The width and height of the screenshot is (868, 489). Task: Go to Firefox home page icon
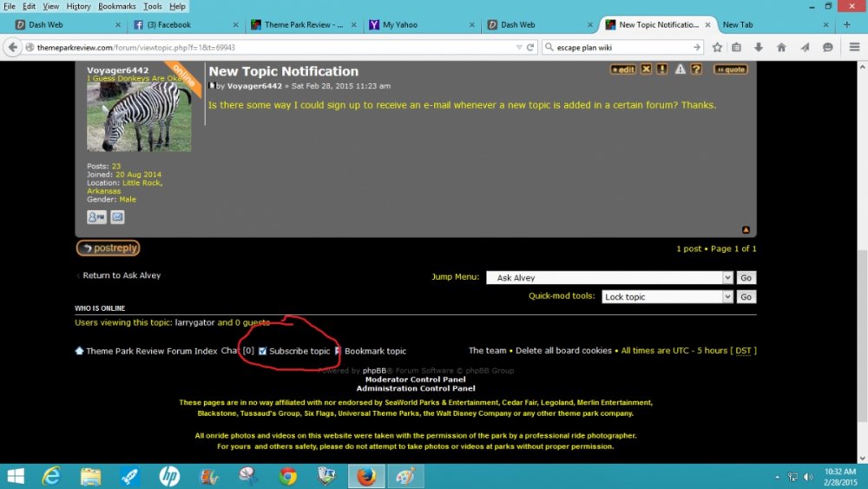click(781, 48)
